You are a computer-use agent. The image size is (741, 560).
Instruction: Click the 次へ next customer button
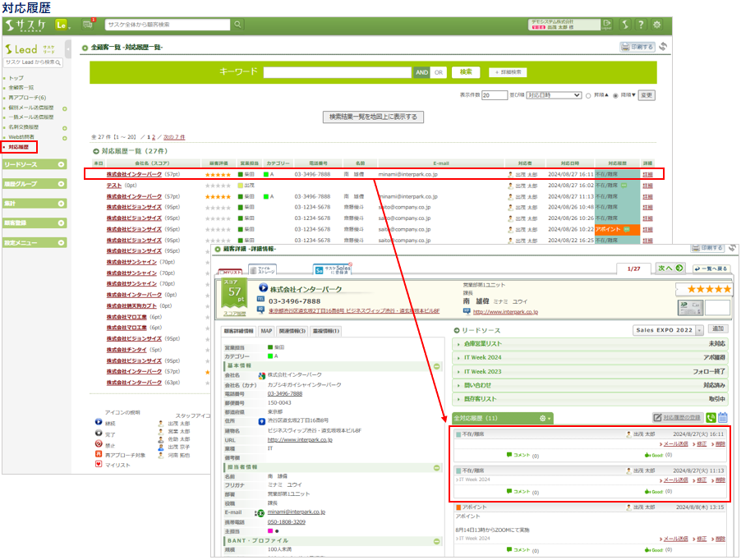[x=670, y=269]
